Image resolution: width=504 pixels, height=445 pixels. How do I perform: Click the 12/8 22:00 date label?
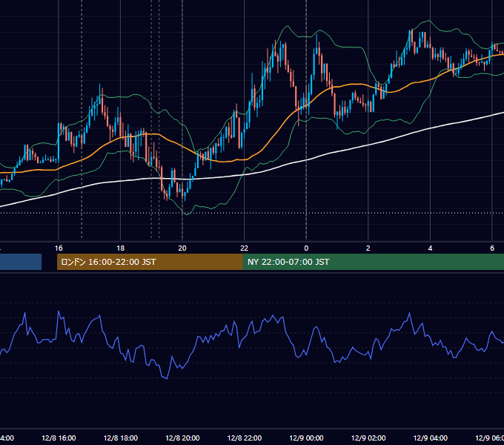(245, 438)
